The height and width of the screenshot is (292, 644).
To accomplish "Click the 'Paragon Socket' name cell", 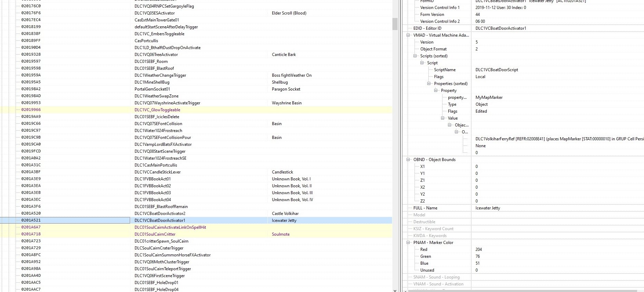I will 286,89.
